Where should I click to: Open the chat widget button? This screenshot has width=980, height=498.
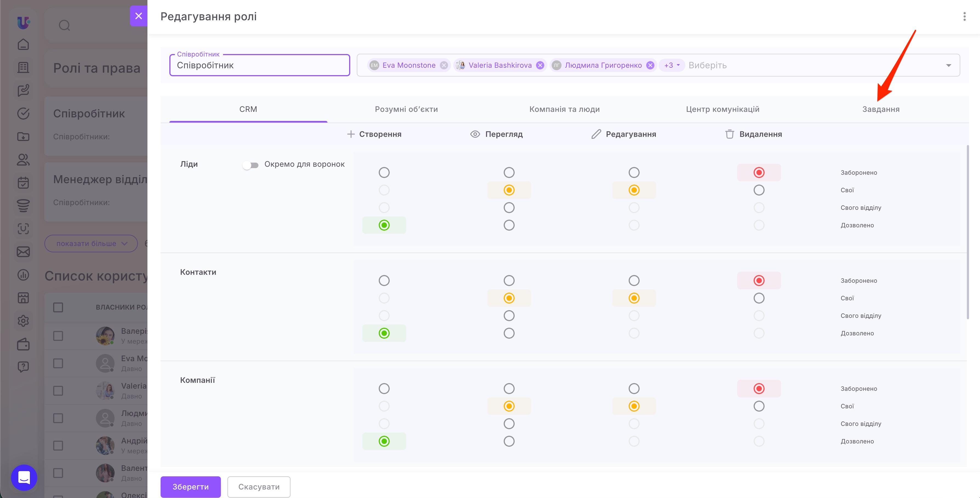click(x=24, y=477)
